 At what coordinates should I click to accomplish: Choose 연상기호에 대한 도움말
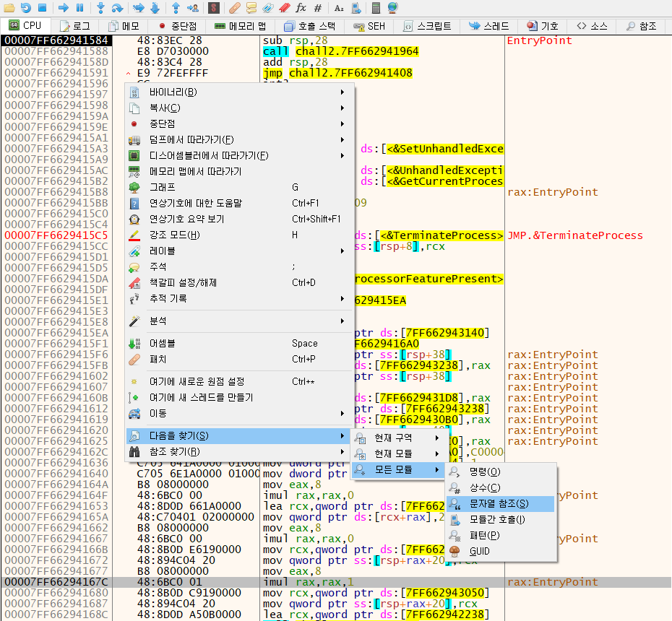click(240, 203)
